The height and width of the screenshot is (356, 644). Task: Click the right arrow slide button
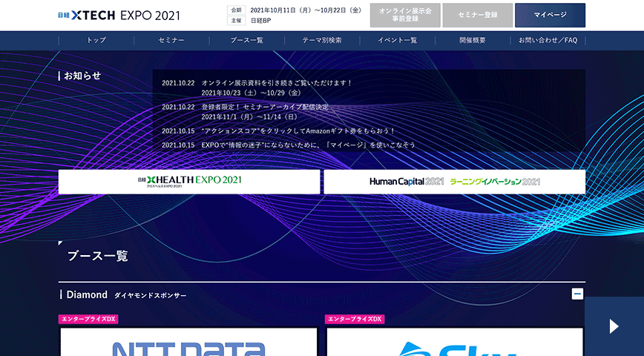(x=614, y=326)
